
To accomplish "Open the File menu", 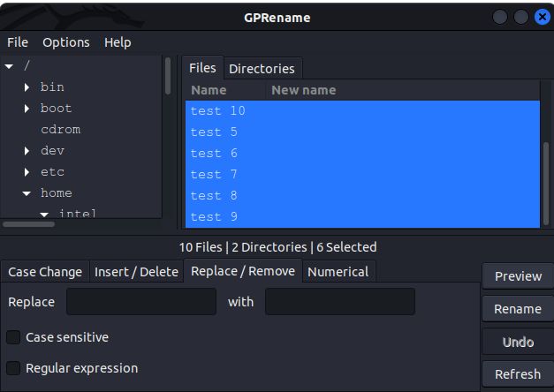I will pos(18,42).
